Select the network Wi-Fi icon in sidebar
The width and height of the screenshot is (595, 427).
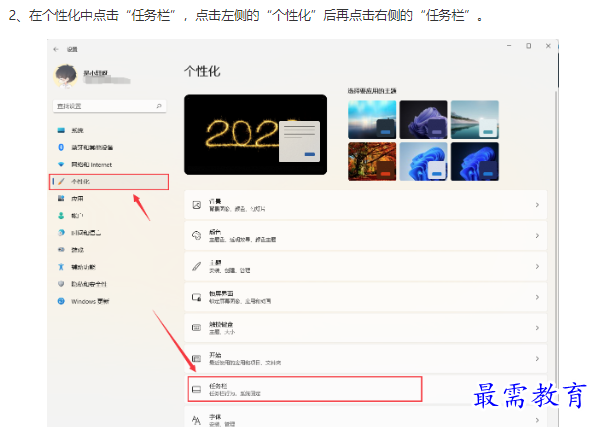tap(61, 164)
